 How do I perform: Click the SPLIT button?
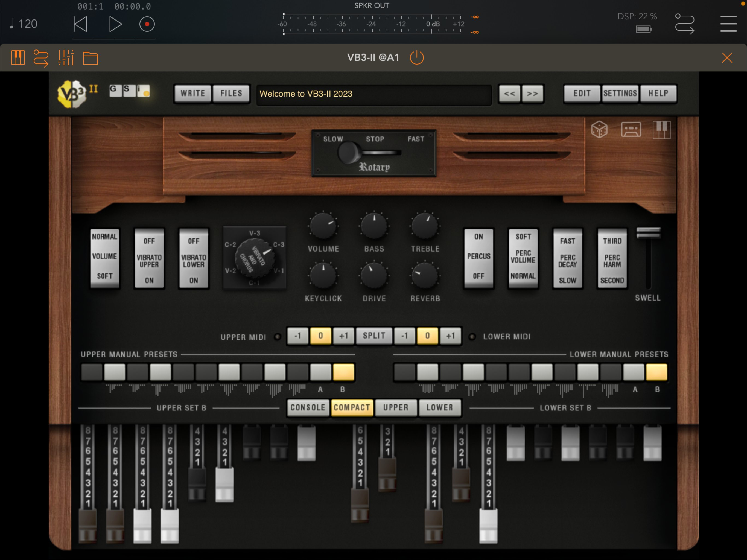click(374, 336)
